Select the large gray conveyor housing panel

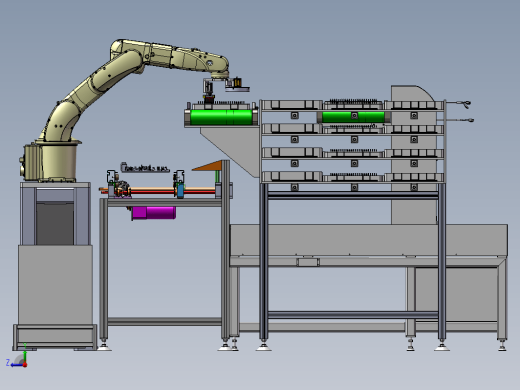369,240
